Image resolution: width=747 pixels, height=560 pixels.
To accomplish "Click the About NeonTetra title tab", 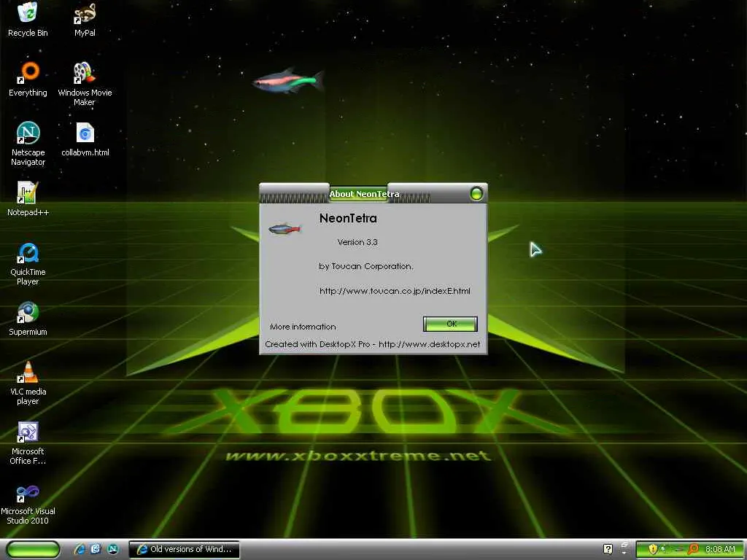I will pyautogui.click(x=364, y=194).
